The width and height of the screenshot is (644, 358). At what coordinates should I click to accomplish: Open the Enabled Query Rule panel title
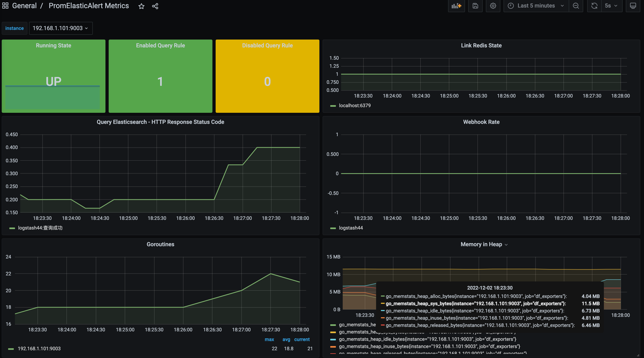[x=160, y=46]
